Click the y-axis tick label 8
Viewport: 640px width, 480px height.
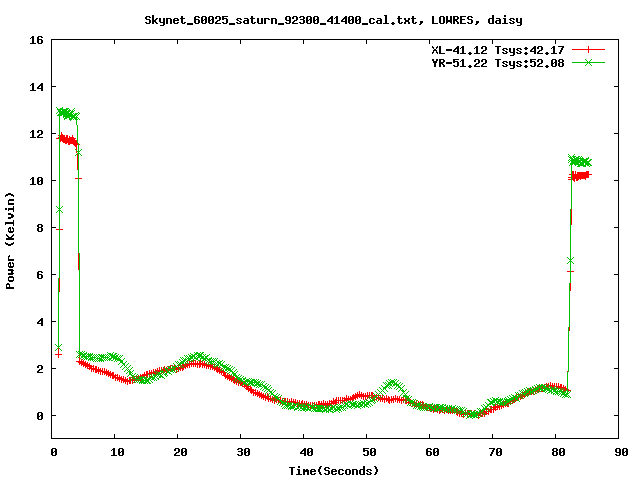pyautogui.click(x=40, y=228)
